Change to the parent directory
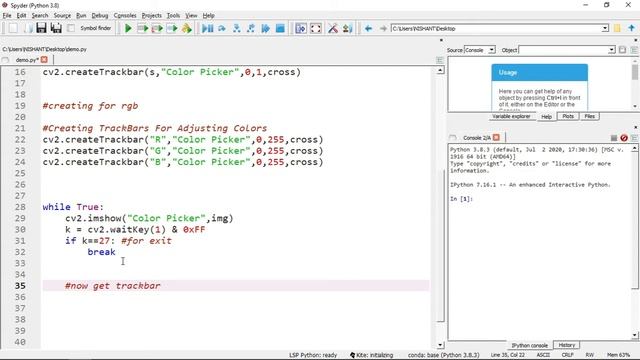Image resolution: width=640 pixels, height=360 pixels. (x=631, y=28)
